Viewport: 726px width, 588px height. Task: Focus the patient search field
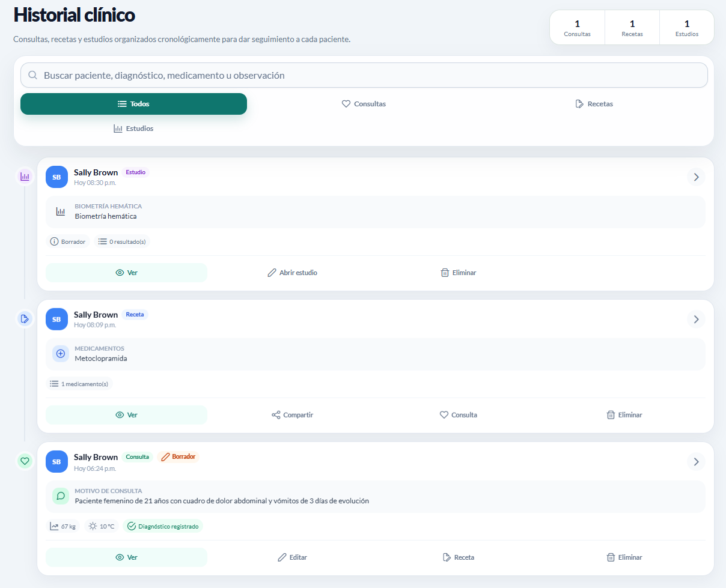pos(364,76)
